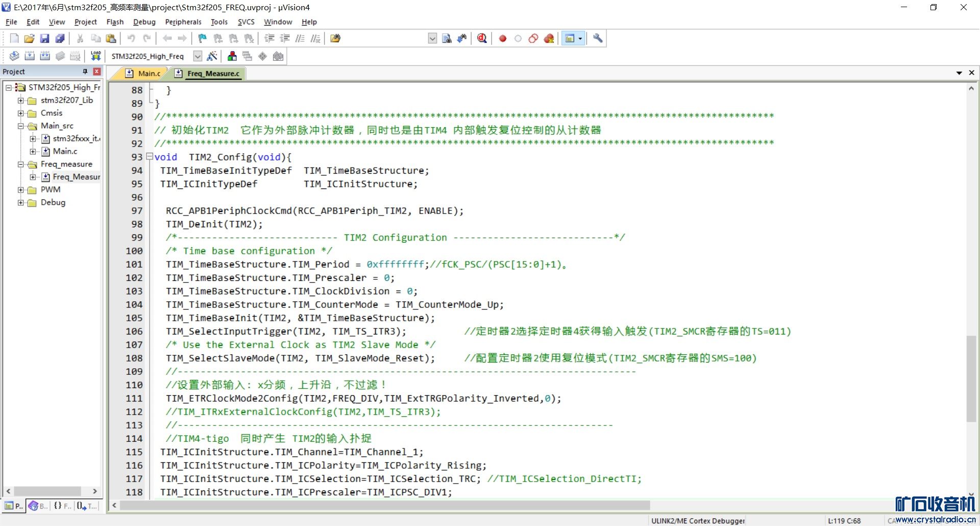This screenshot has width=980, height=526.
Task: Switch to the Main.c tab
Action: 149,74
